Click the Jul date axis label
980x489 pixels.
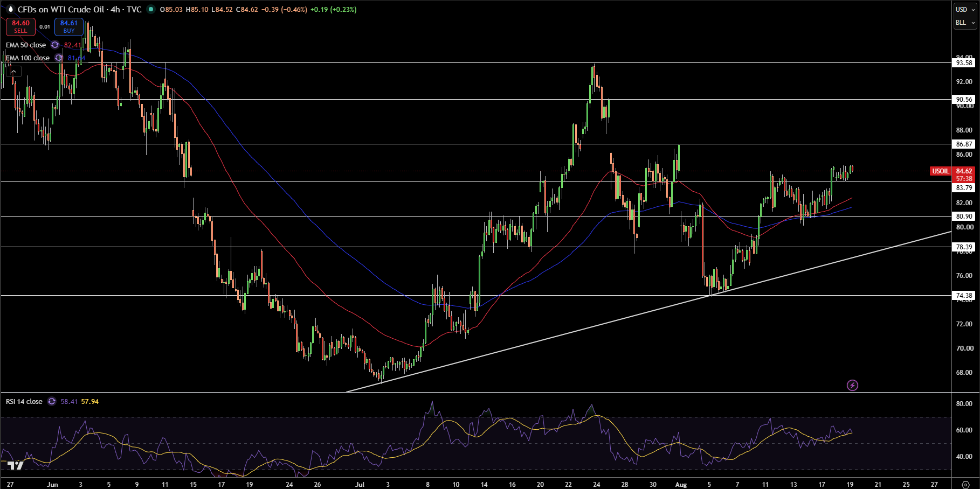pos(360,485)
